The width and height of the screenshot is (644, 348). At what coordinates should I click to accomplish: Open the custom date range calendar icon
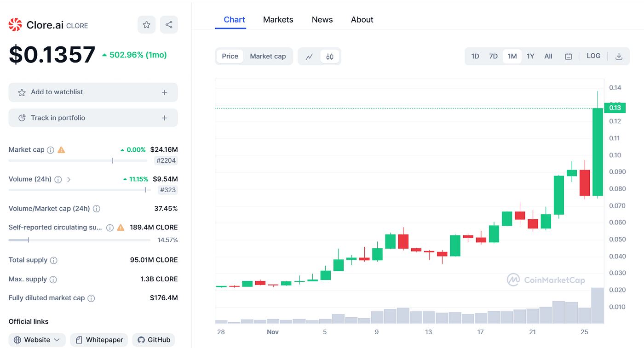tap(568, 56)
